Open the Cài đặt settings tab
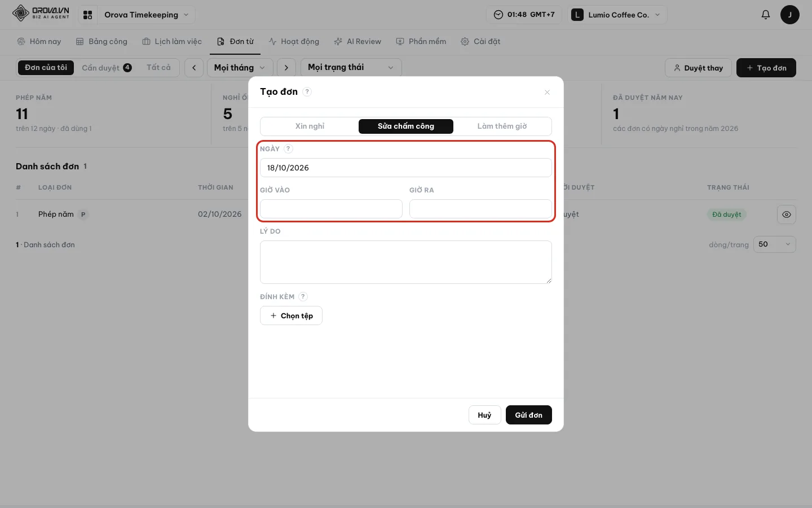Screen dimensions: 812x508 tap(480, 42)
